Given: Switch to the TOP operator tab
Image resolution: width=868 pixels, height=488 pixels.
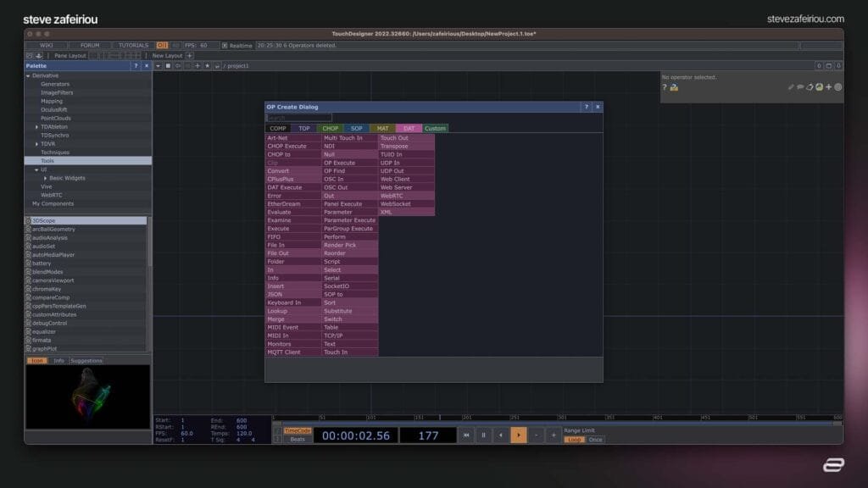Looking at the screenshot, I should pos(304,129).
